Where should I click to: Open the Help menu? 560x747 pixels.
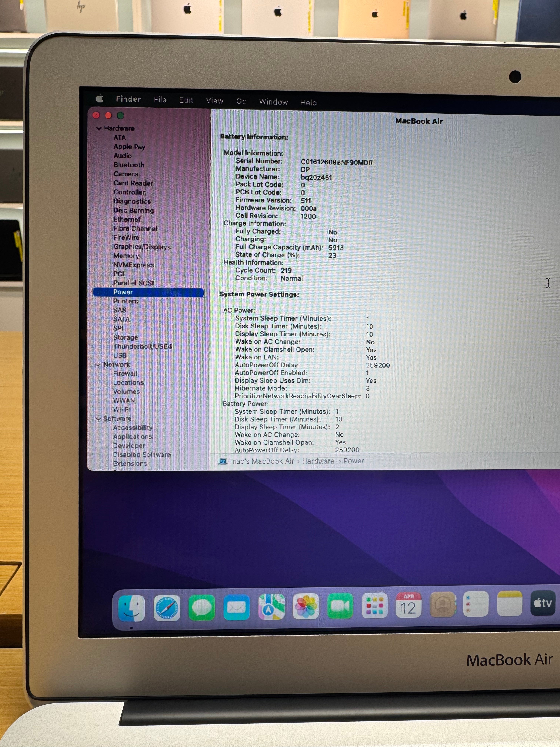click(x=308, y=103)
